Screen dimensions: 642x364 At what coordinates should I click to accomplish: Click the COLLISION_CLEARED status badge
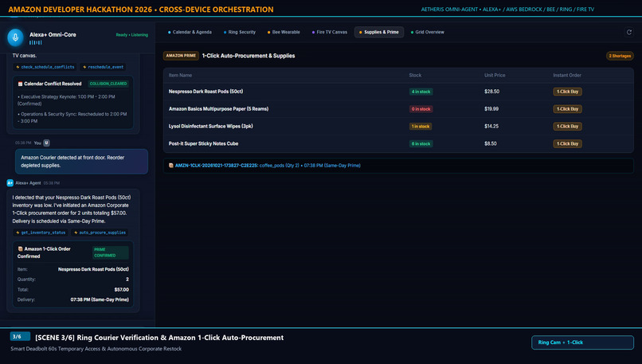click(108, 84)
